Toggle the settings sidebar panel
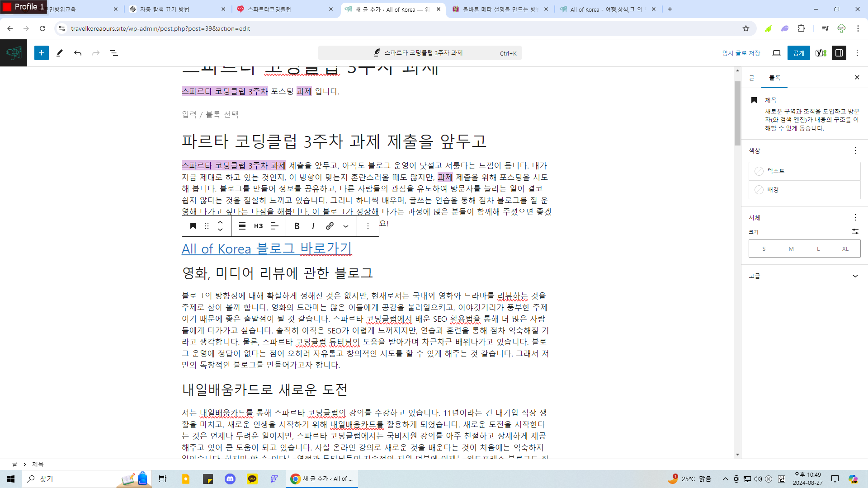Viewport: 868px width, 488px height. pyautogui.click(x=839, y=53)
